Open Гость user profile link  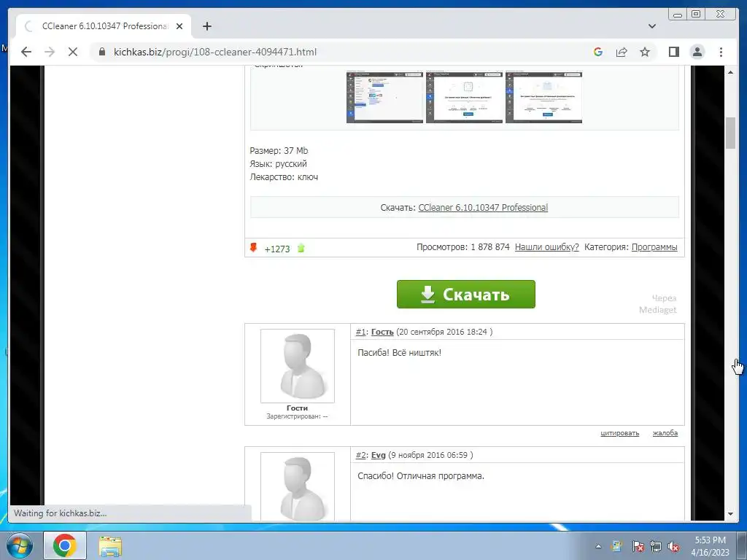point(382,332)
